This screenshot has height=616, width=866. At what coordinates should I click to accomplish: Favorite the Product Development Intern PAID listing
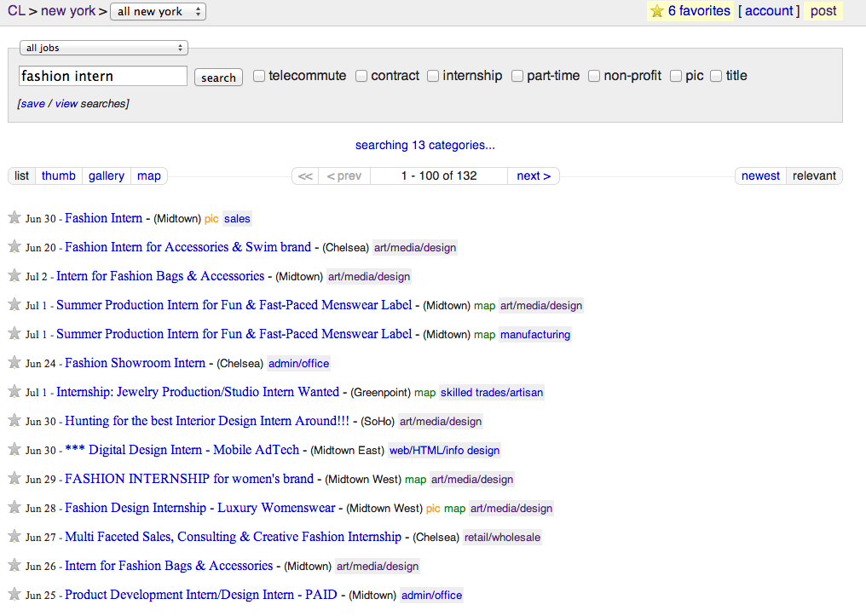pyautogui.click(x=14, y=595)
